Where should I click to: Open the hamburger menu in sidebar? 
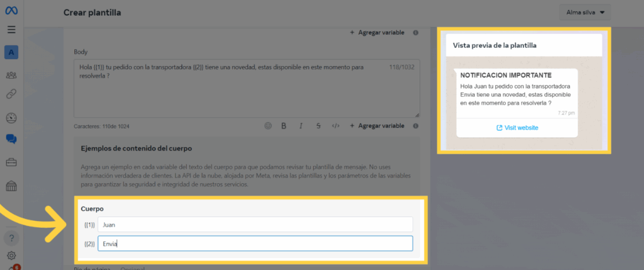point(11,30)
